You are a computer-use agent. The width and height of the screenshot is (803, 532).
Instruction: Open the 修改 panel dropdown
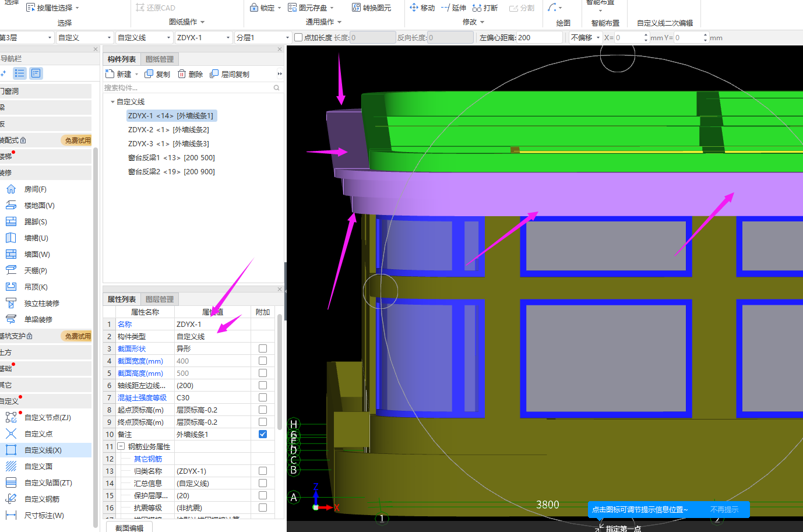(473, 22)
